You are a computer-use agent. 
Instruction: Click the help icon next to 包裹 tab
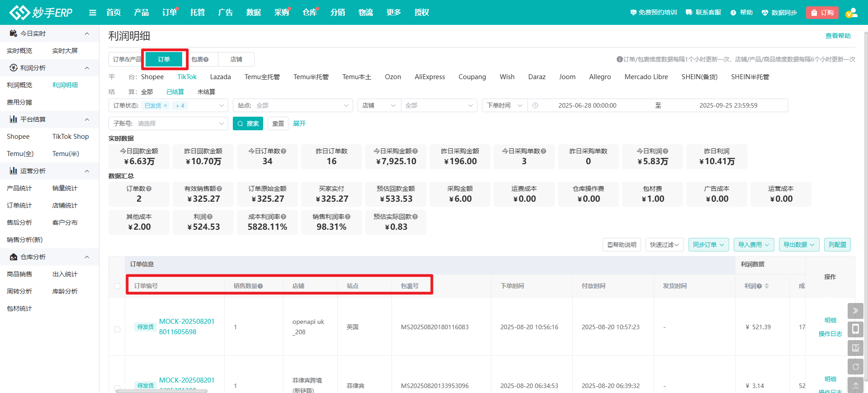point(206,60)
